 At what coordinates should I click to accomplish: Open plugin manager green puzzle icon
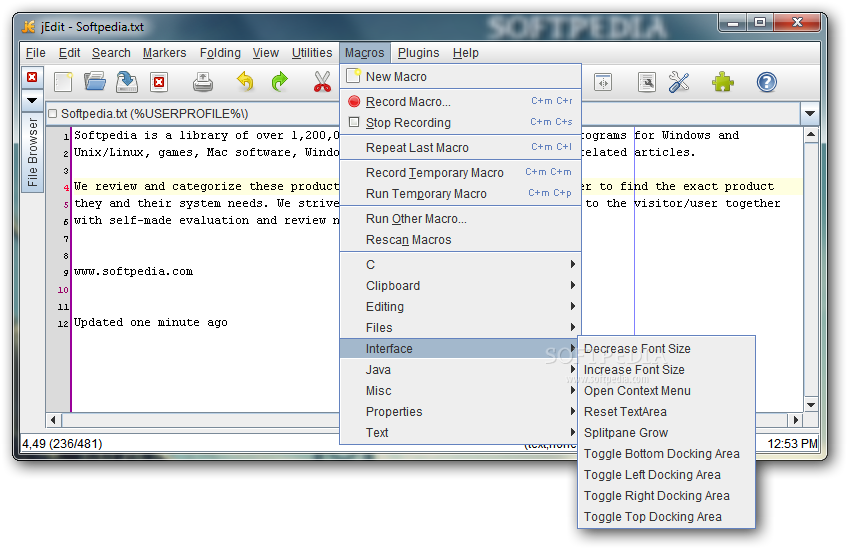[723, 82]
